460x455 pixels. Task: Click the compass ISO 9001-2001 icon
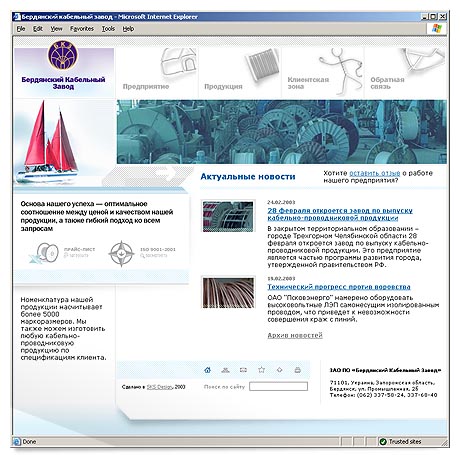coord(122,254)
